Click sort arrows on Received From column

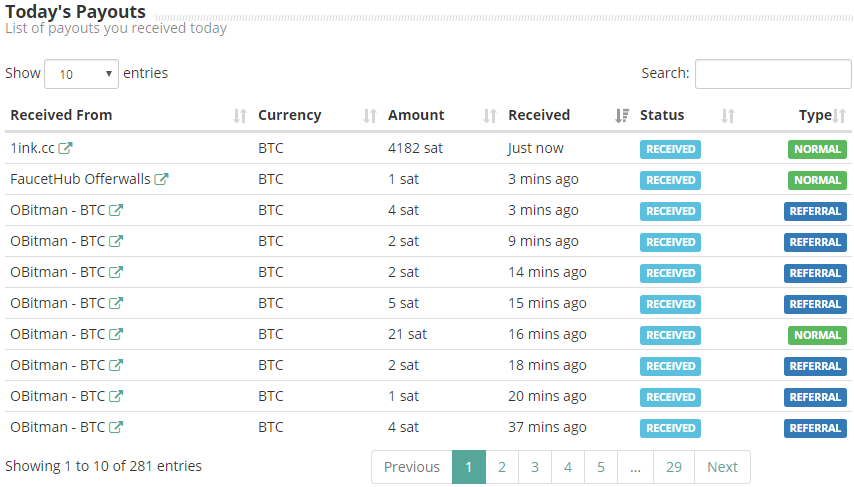(240, 115)
